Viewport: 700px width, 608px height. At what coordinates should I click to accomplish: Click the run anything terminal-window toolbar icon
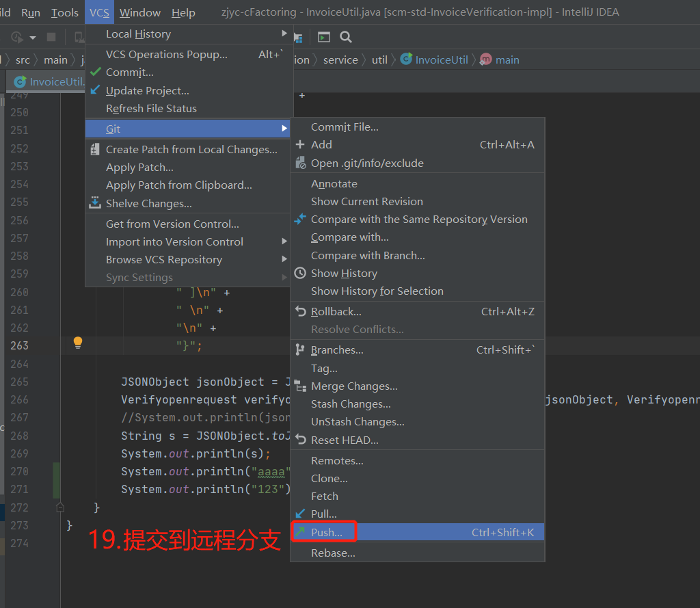[x=323, y=37]
